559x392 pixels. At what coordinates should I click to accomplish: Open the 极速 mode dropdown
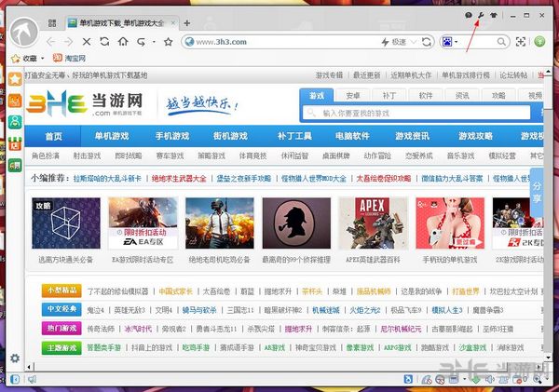pos(414,42)
